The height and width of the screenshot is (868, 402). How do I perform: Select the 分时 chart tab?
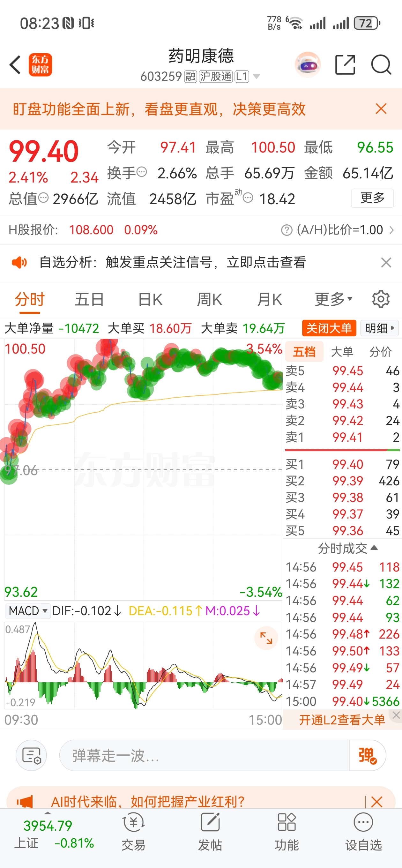[30, 300]
